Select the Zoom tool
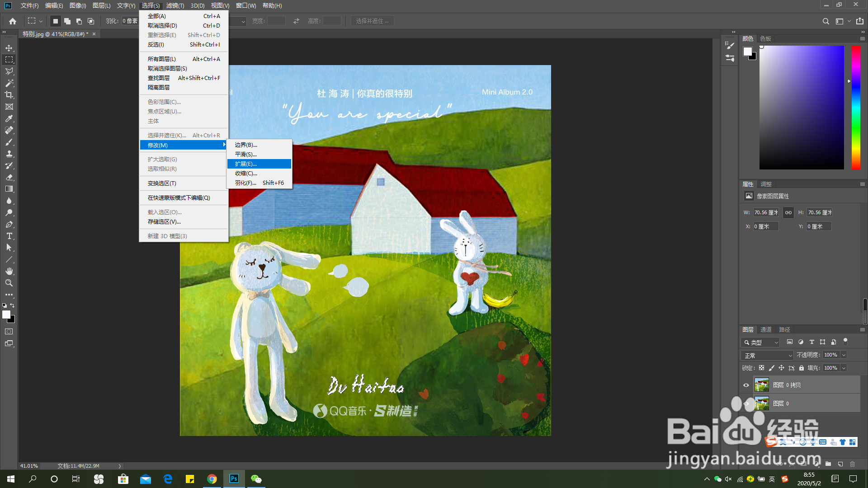Image resolution: width=868 pixels, height=488 pixels. point(9,283)
